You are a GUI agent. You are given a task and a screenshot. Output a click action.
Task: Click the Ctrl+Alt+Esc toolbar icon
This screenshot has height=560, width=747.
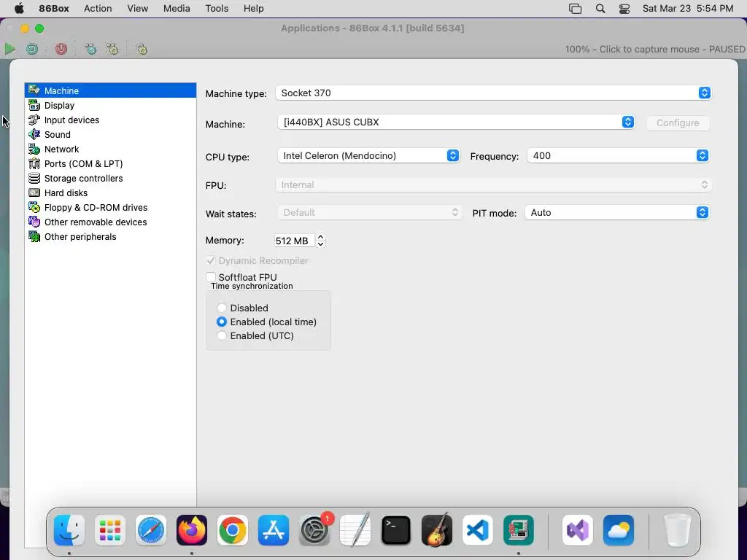[x=112, y=49]
